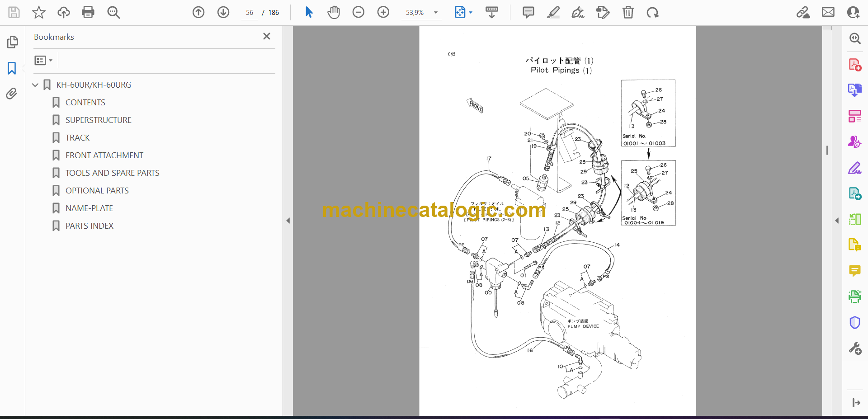Print the document
The width and height of the screenshot is (868, 419).
[88, 12]
